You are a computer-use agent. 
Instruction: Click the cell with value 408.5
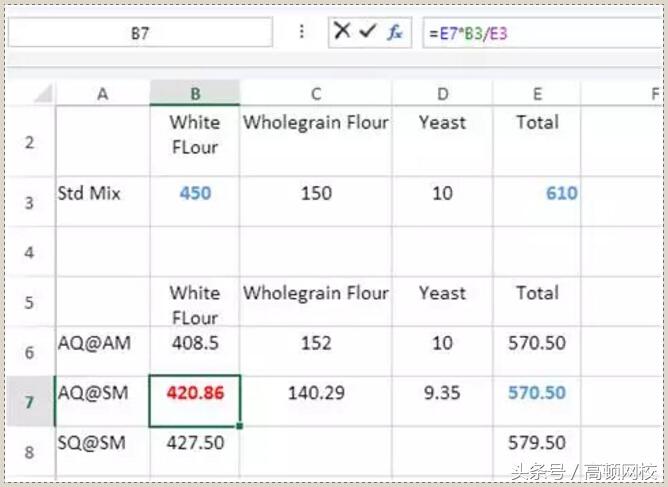tap(195, 352)
